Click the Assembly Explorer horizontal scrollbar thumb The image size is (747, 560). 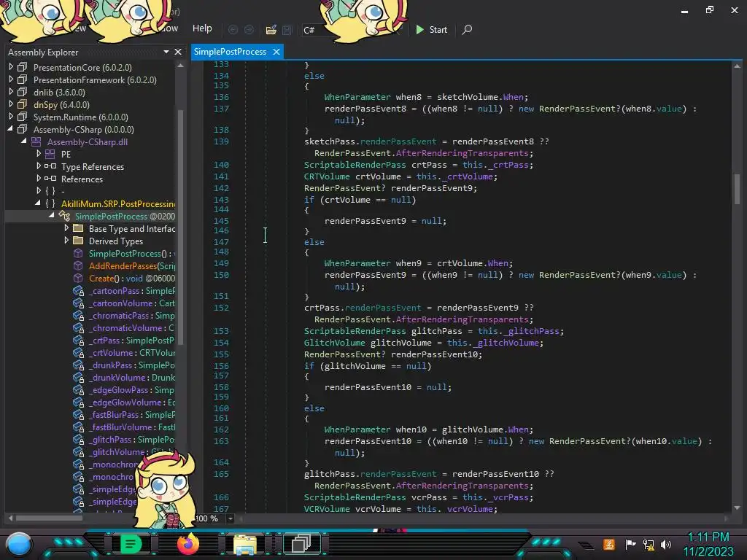pyautogui.click(x=49, y=518)
